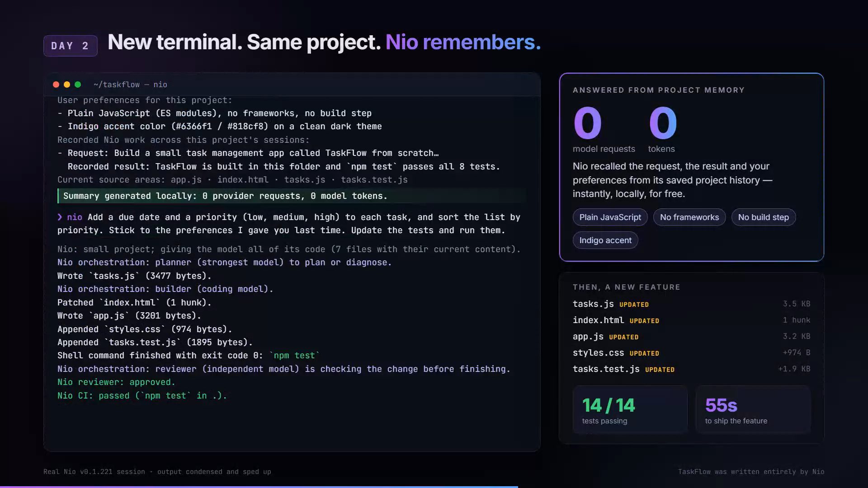Click the tasks.test.js UPDATED file row
868x488 pixels.
(691, 369)
